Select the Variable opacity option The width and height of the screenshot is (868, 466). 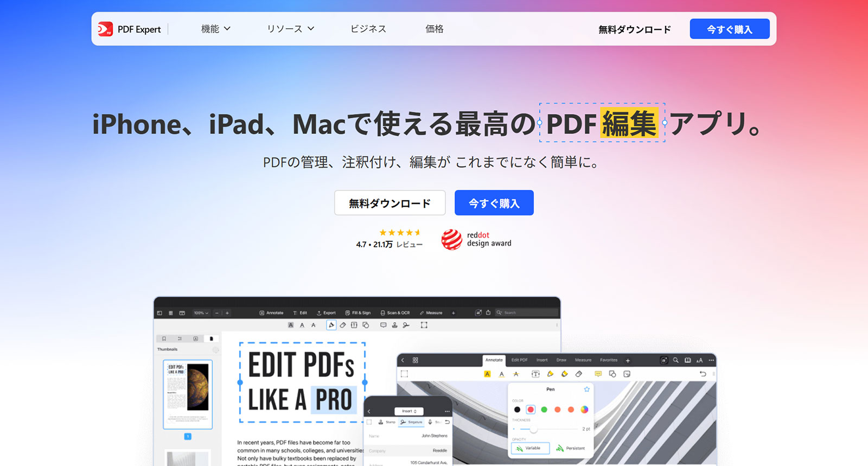[x=530, y=448]
